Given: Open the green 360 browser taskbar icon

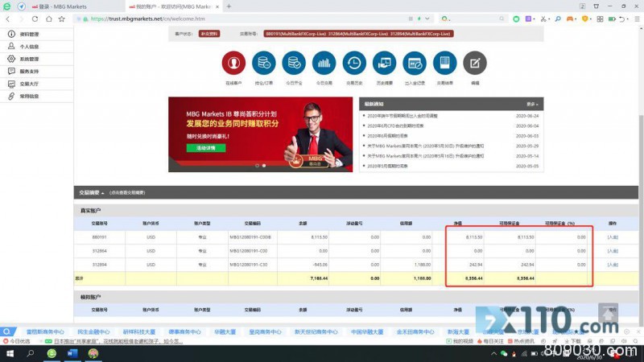Looking at the screenshot, I should click(x=52, y=353).
